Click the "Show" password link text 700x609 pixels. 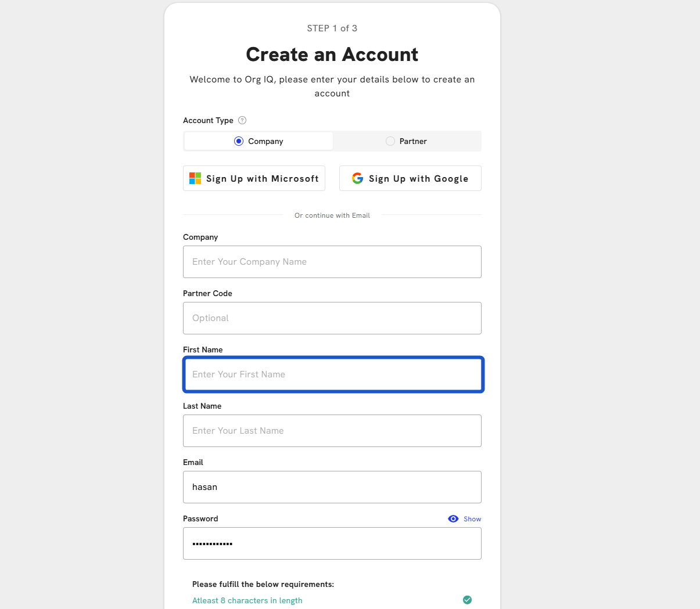coord(472,519)
